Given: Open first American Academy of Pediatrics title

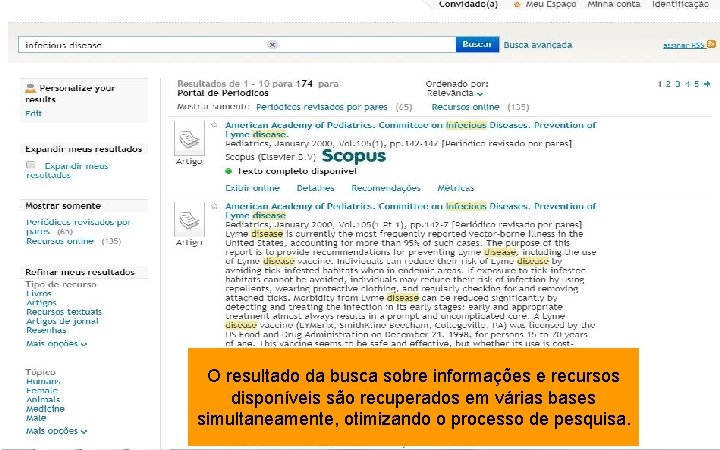Looking at the screenshot, I should (x=411, y=129).
